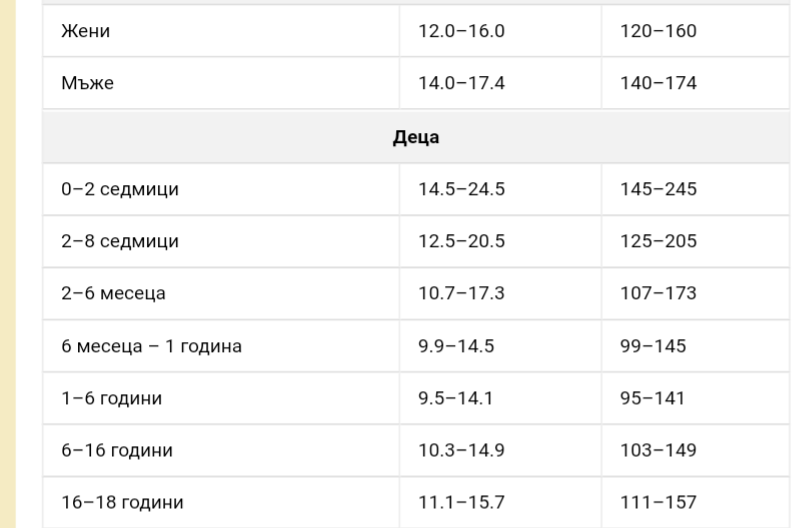Click the "6–16 години" cell
Screen dimensions: 809x528
pos(116,450)
